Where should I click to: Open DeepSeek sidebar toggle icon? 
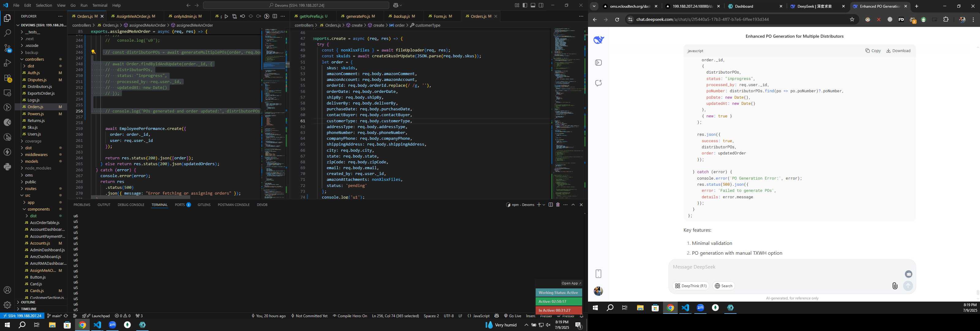tap(598, 63)
